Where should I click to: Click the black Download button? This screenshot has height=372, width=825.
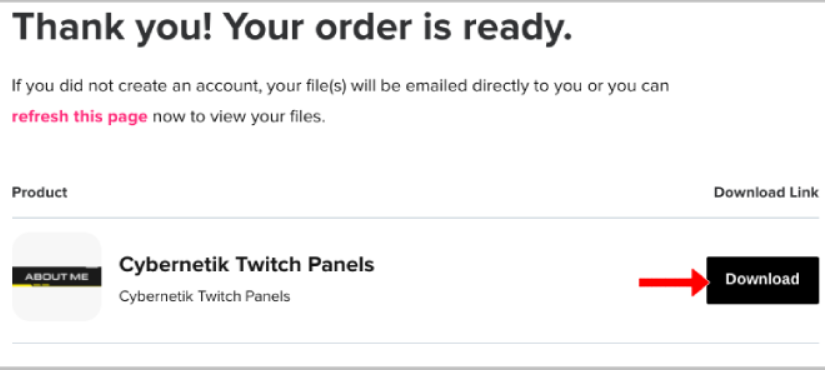click(762, 280)
